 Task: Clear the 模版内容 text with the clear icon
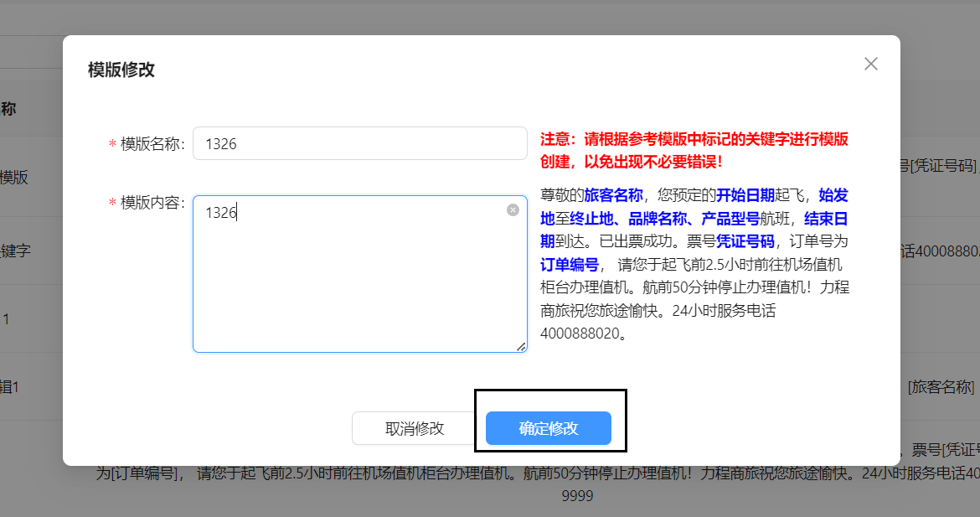[x=513, y=210]
